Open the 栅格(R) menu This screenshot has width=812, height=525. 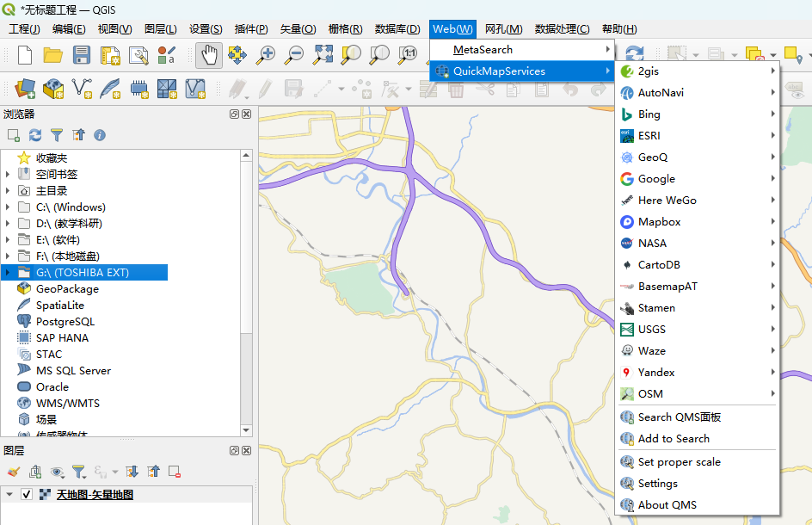(x=345, y=29)
